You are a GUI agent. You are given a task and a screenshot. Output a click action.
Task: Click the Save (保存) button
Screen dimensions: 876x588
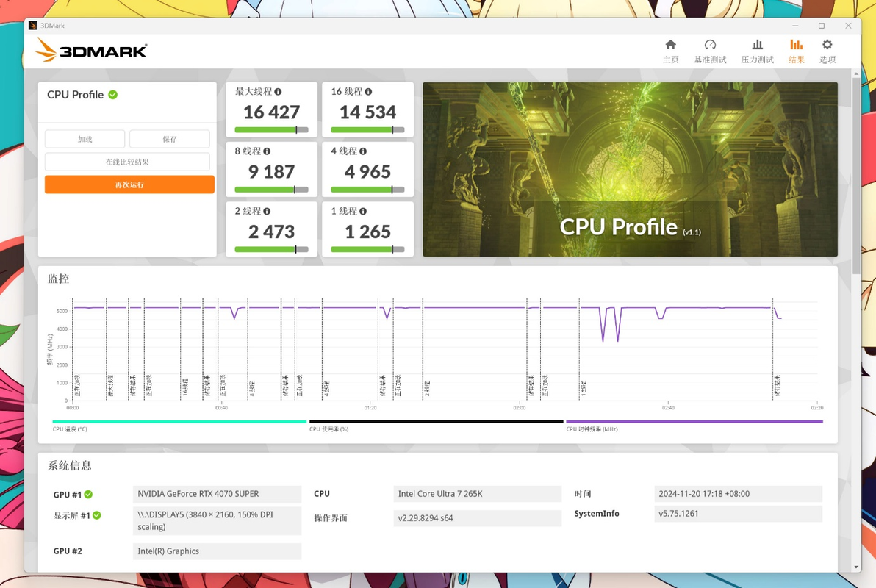170,139
